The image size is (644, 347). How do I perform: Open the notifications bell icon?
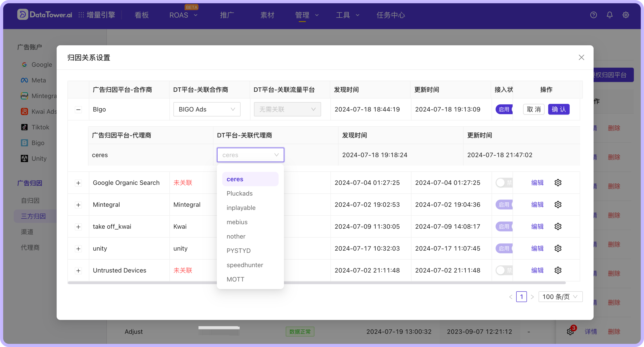click(610, 15)
